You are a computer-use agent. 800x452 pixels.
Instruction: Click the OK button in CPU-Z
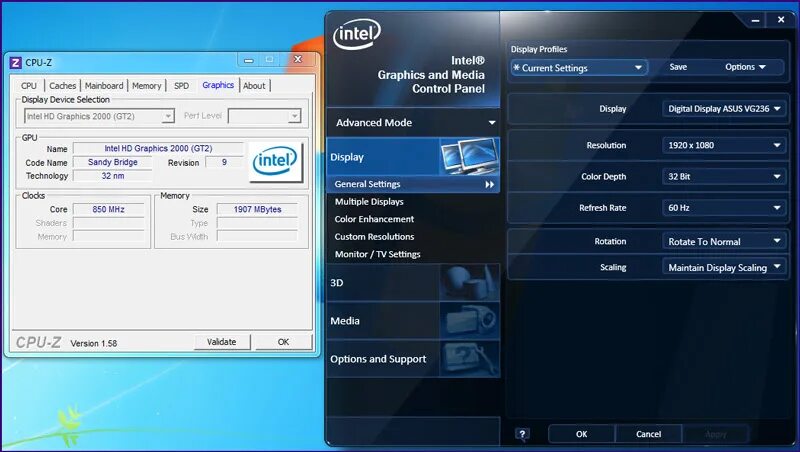pyautogui.click(x=283, y=342)
